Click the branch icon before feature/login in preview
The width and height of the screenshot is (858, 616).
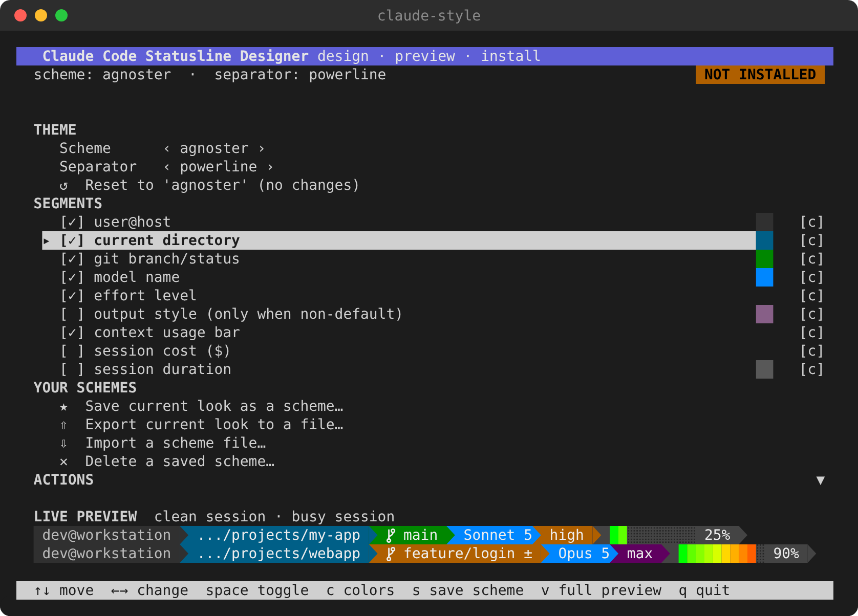[391, 554]
